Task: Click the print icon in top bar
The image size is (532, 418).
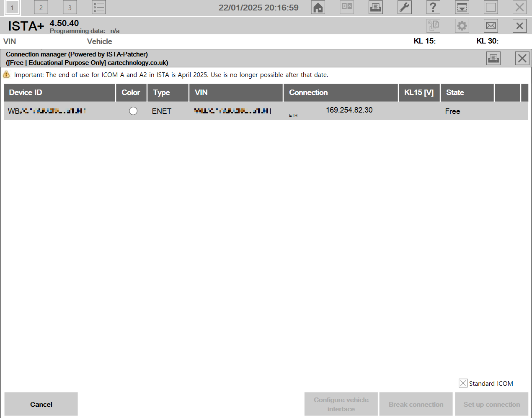Action: coord(376,7)
